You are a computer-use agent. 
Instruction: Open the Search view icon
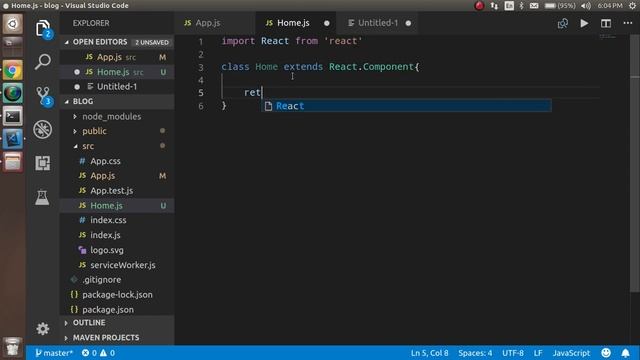pos(42,62)
